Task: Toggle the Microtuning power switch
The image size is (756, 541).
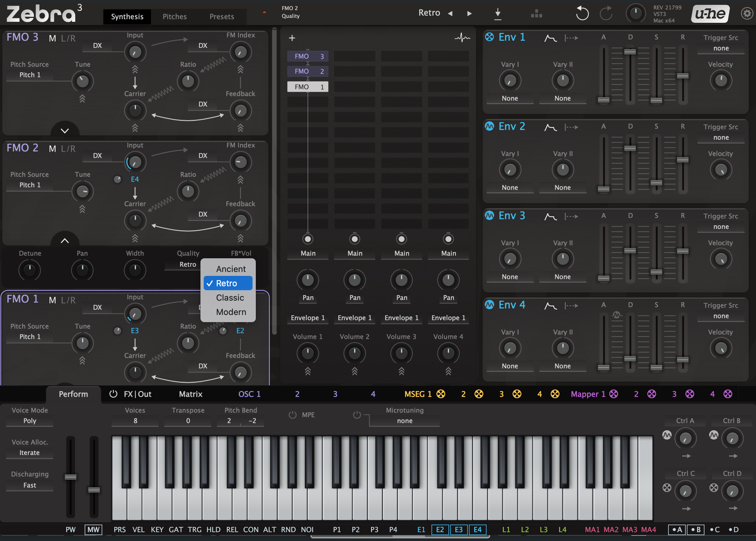Action: pos(357,415)
